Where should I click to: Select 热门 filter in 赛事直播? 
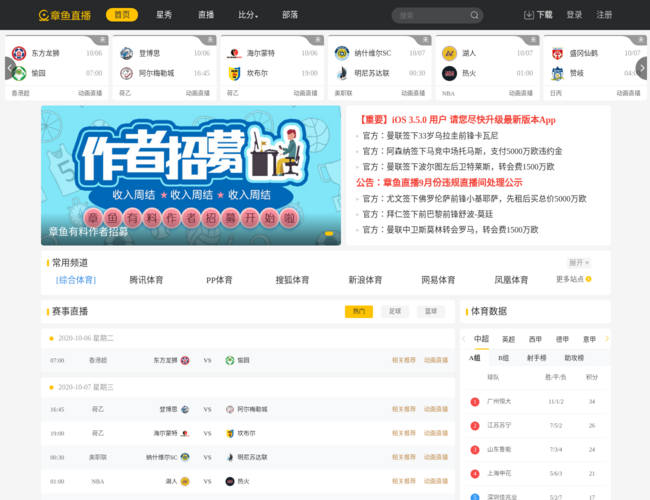click(x=359, y=311)
